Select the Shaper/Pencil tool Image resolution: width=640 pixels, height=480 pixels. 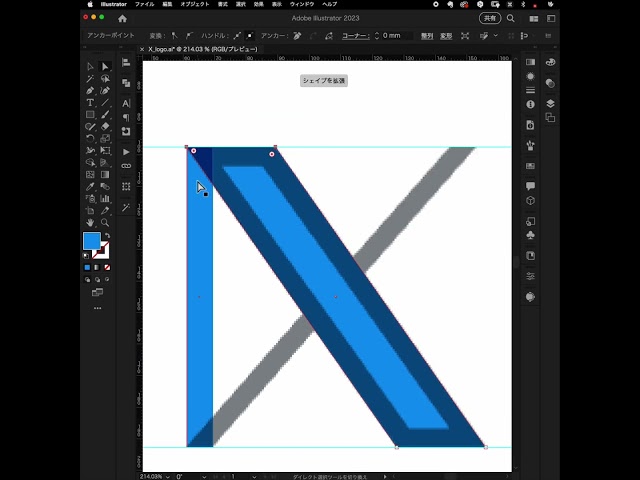coord(90,127)
